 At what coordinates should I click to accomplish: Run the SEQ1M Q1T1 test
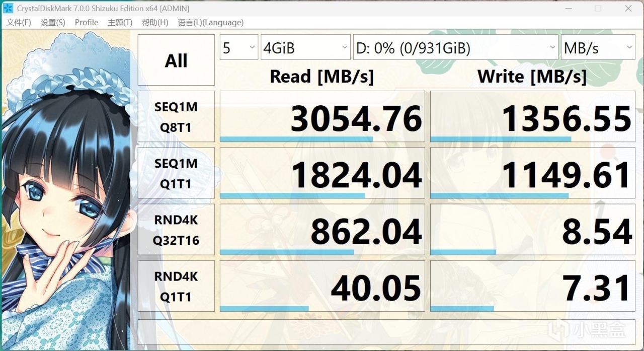click(176, 173)
